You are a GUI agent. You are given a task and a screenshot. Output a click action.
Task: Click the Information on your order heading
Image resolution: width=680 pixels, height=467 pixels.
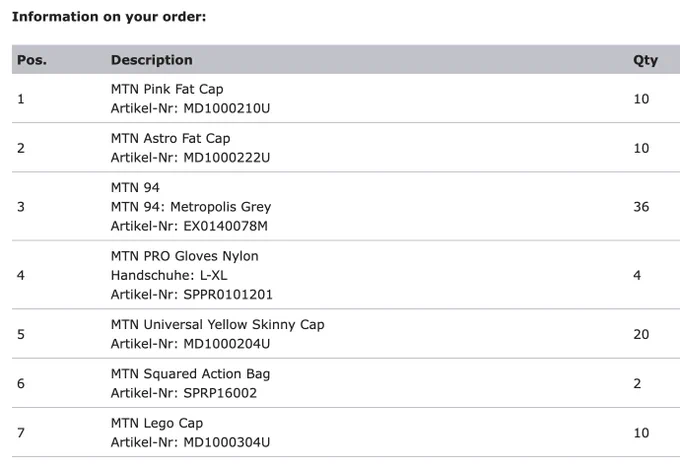[x=109, y=17]
